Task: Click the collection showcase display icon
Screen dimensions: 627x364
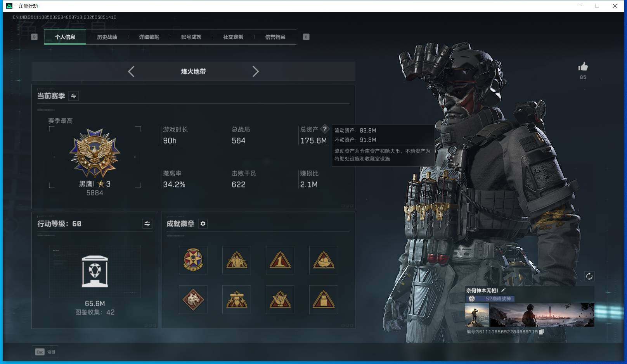Action: (x=95, y=271)
